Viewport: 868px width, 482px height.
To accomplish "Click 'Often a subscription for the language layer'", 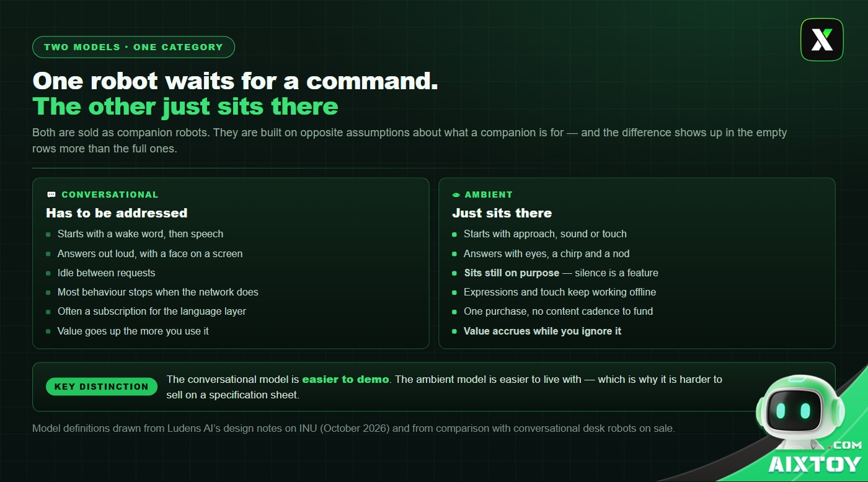I will 152,311.
